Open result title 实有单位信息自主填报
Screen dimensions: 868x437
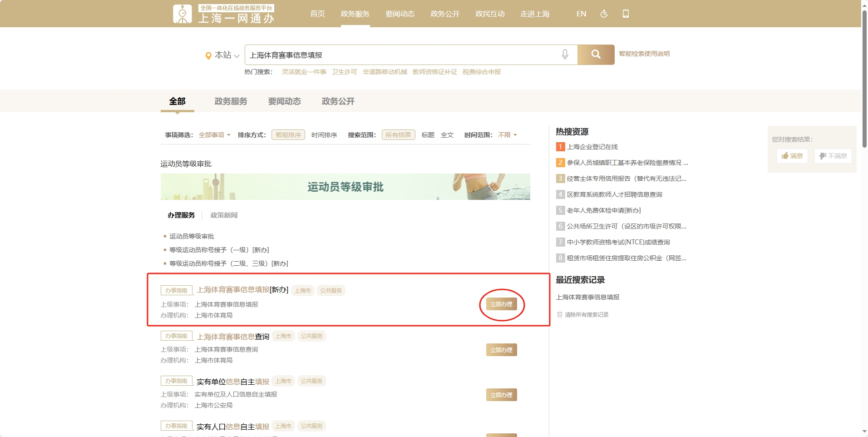click(x=233, y=382)
